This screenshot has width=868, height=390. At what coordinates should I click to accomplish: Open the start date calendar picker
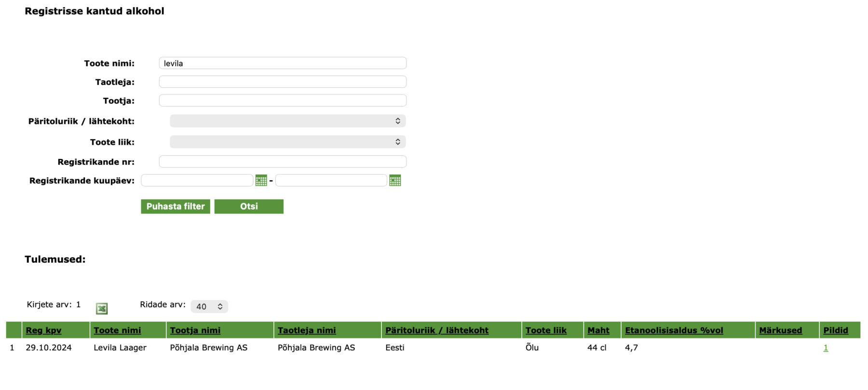[x=261, y=181]
